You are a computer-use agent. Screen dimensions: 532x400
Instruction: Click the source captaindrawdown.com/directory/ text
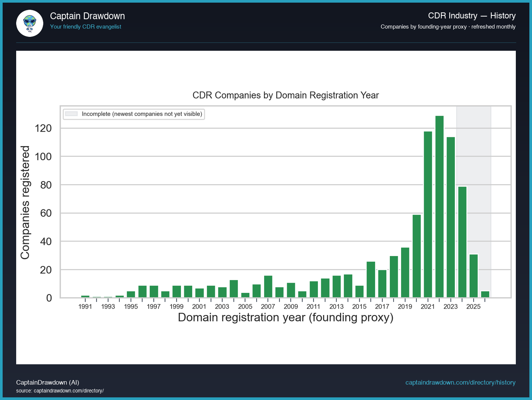tap(60, 391)
